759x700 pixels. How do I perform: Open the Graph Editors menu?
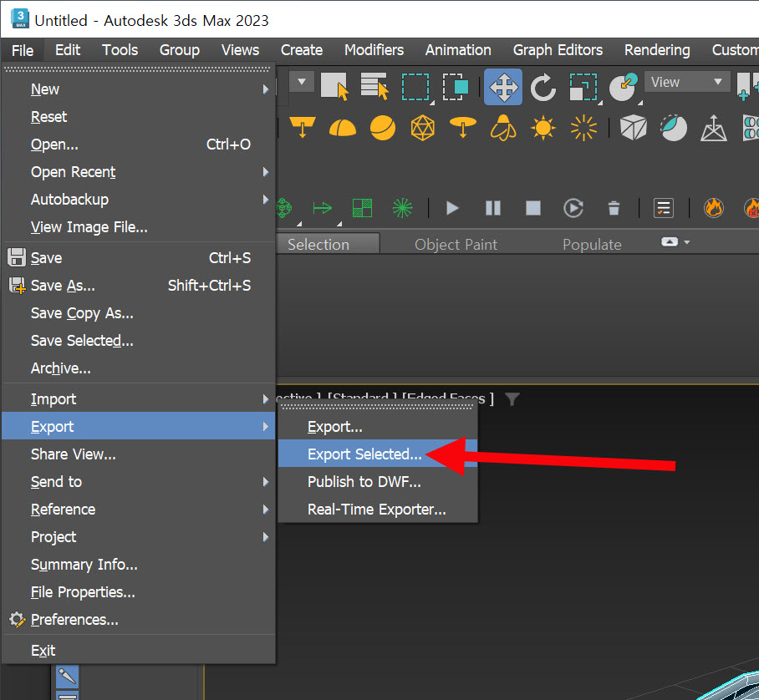tap(558, 50)
